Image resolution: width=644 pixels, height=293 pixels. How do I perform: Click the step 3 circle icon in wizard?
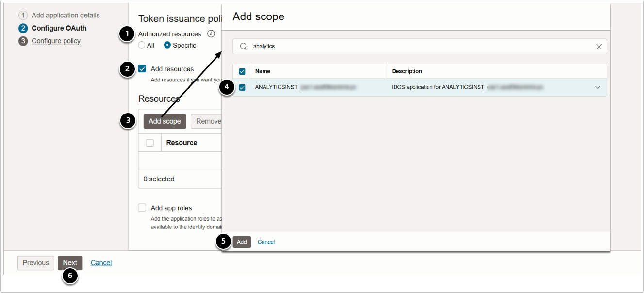tap(23, 41)
